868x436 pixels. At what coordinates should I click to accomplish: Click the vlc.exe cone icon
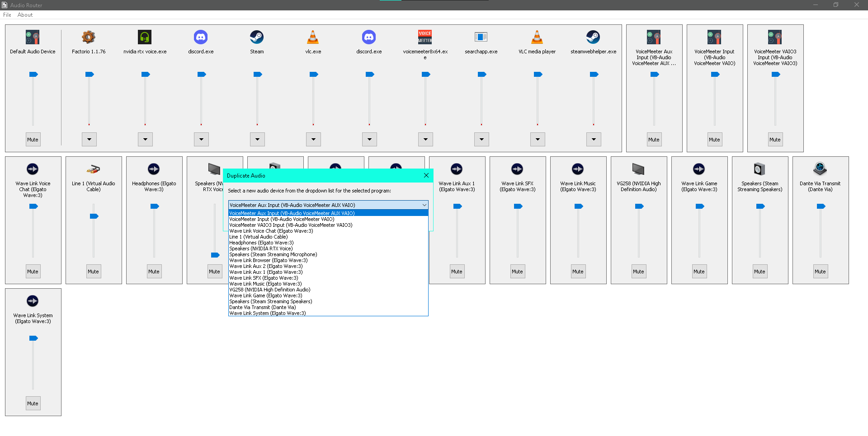point(313,37)
